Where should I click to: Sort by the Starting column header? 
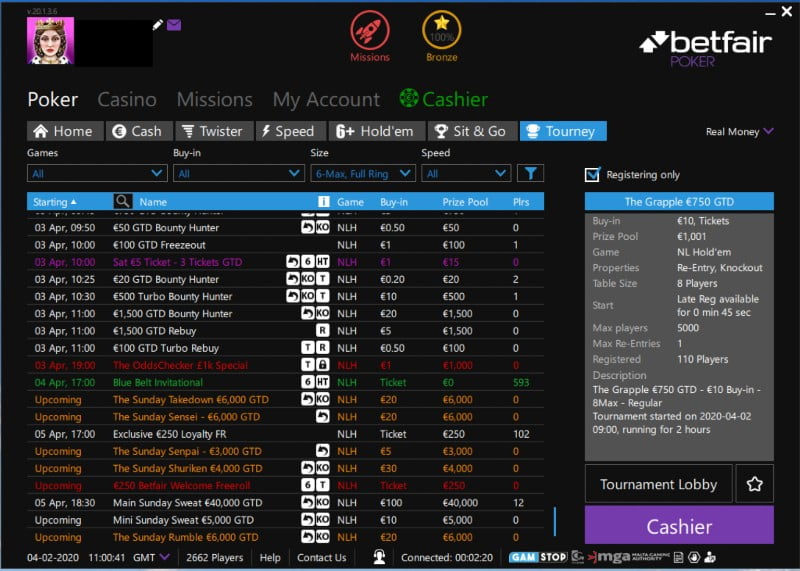click(x=55, y=202)
